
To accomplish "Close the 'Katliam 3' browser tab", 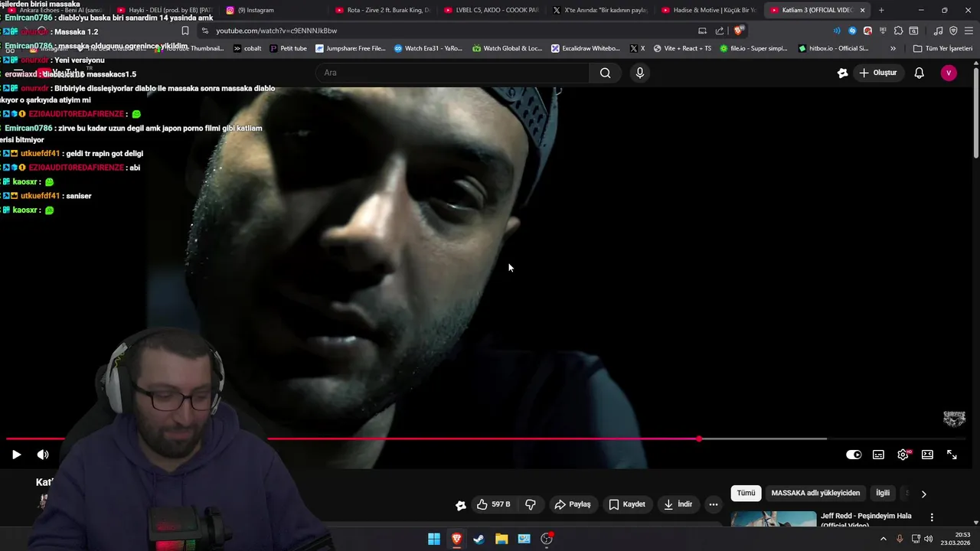I will point(863,10).
